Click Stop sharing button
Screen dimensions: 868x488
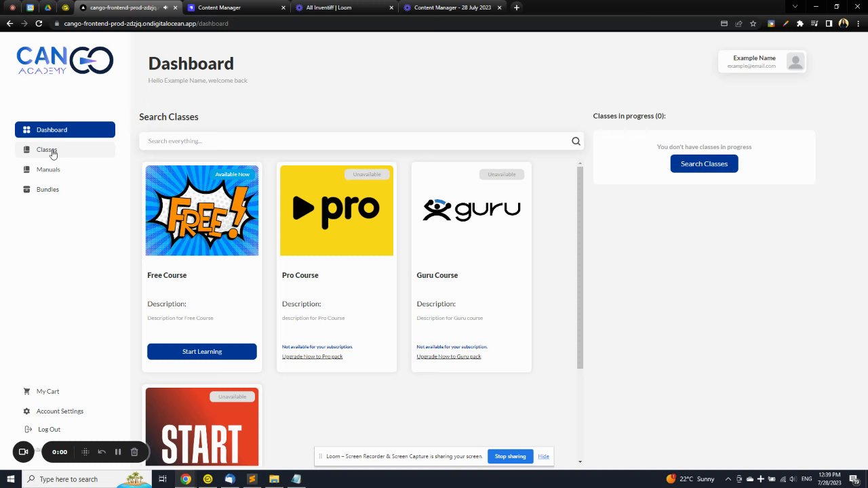tap(510, 456)
